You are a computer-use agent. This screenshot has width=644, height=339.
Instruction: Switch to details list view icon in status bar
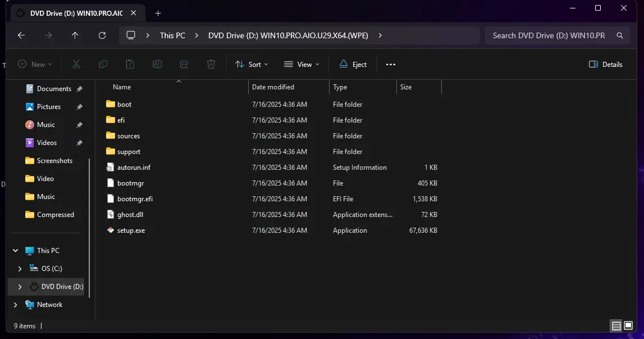coord(616,326)
